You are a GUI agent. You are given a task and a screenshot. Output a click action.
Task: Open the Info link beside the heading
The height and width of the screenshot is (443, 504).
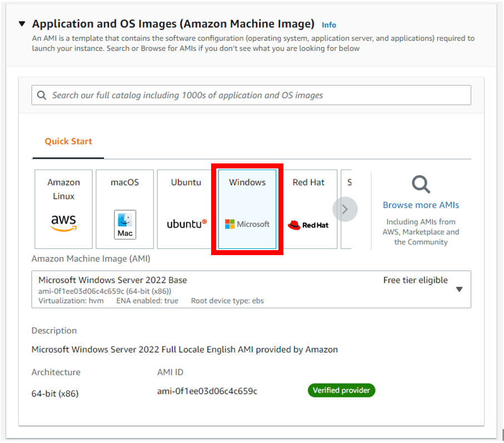coord(329,25)
